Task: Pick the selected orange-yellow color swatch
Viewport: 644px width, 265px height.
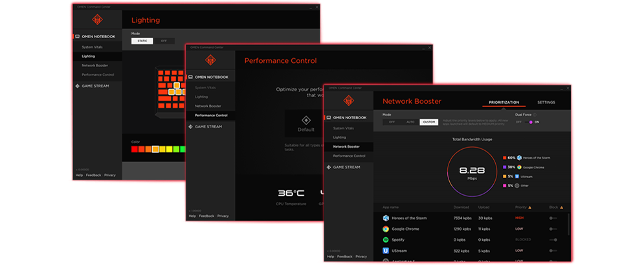Action: pyautogui.click(x=155, y=149)
